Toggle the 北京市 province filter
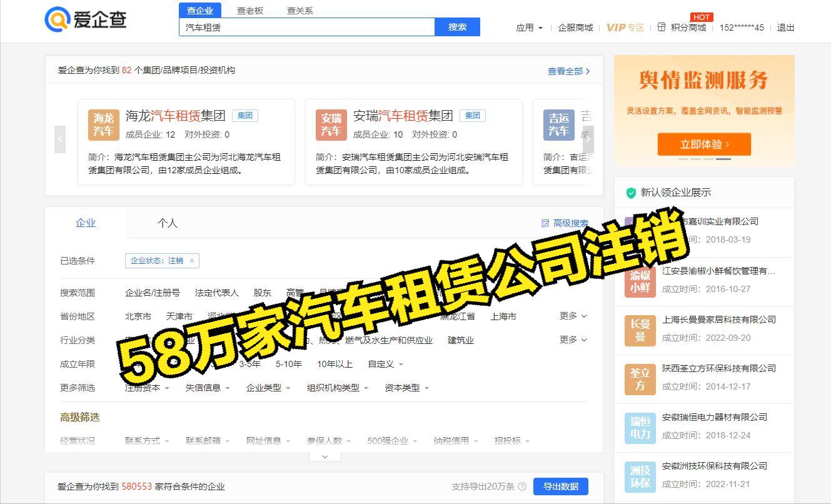831x504 pixels. pyautogui.click(x=138, y=316)
